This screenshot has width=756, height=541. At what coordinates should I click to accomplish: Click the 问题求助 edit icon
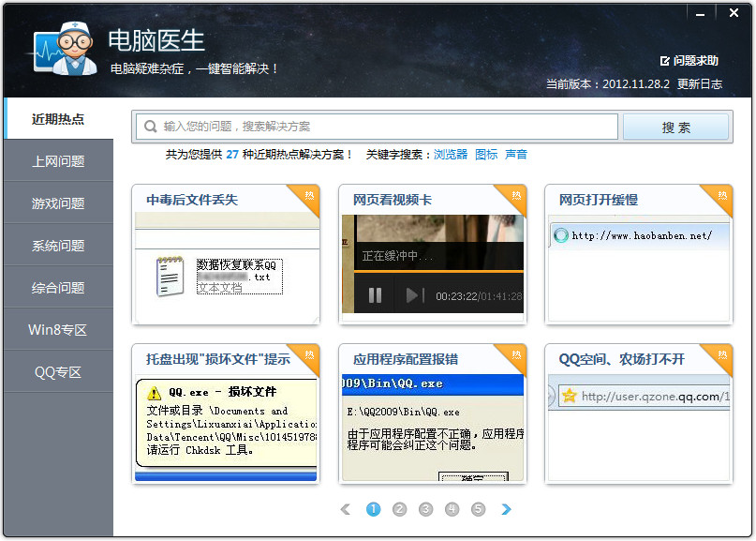pyautogui.click(x=665, y=61)
